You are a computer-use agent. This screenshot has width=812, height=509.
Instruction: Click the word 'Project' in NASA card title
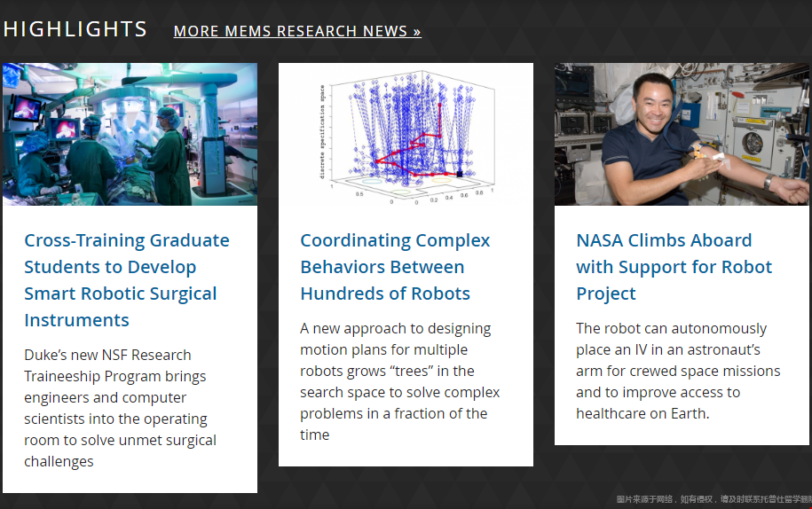tap(606, 294)
